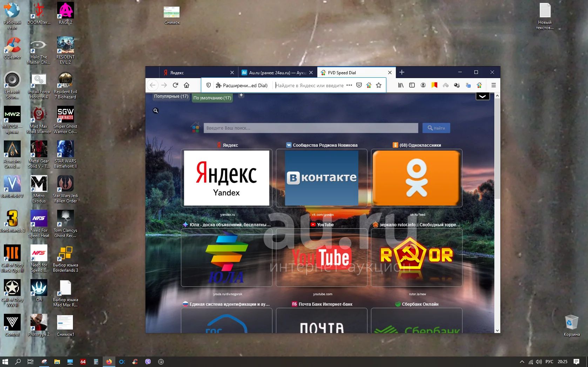
Task: Select Metro Exodus desktop icon
Action: (39, 189)
